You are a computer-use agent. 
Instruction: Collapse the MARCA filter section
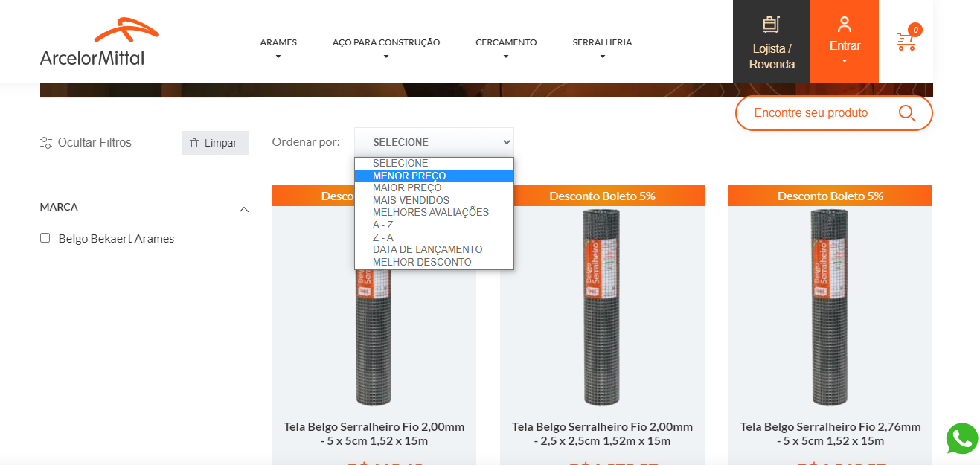(x=243, y=210)
